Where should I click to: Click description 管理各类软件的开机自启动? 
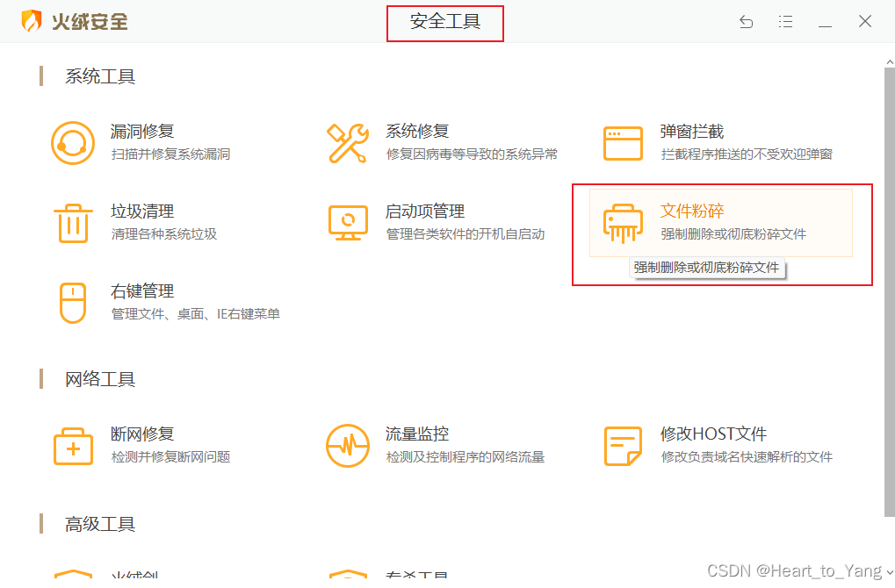pyautogui.click(x=466, y=233)
